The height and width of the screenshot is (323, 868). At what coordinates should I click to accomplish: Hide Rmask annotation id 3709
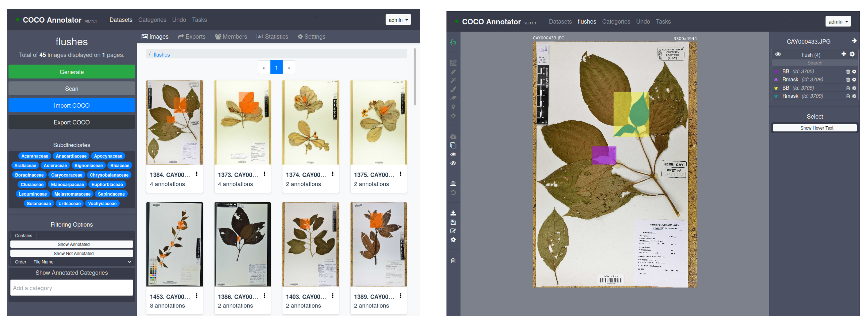point(776,96)
